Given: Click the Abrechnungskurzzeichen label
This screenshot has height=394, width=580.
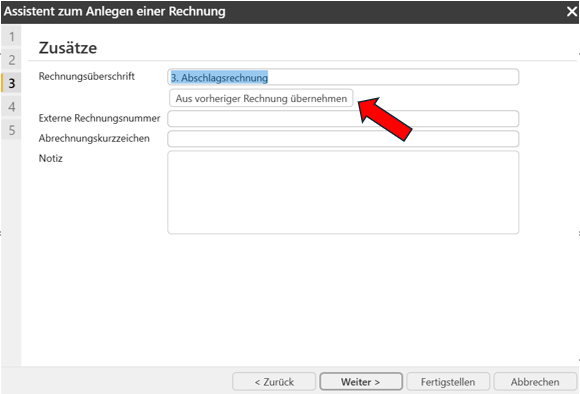Looking at the screenshot, I should tap(94, 138).
